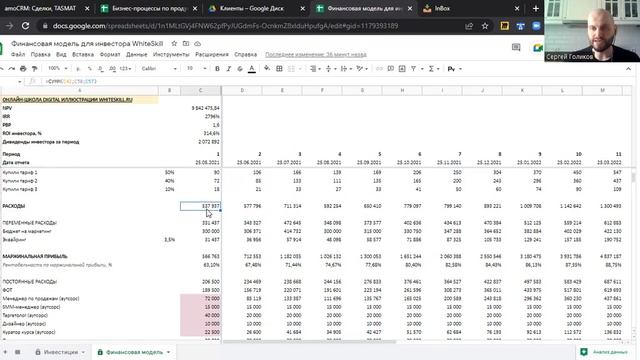Image resolution: width=640 pixels, height=360 pixels.
Task: Click the increase decimal places button
Action: tap(112, 69)
